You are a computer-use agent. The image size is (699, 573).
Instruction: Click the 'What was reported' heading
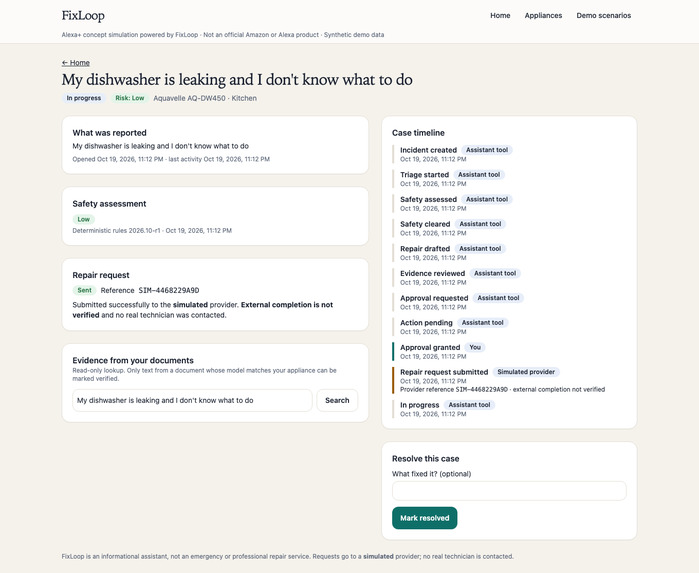[x=110, y=133]
